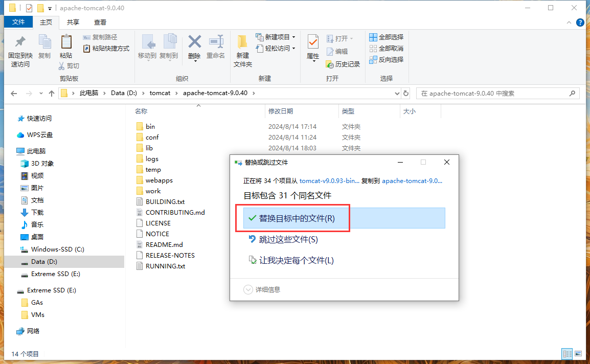Open the Easy access (轻松访问) dropdown
Image resolution: width=590 pixels, height=364 pixels.
276,48
